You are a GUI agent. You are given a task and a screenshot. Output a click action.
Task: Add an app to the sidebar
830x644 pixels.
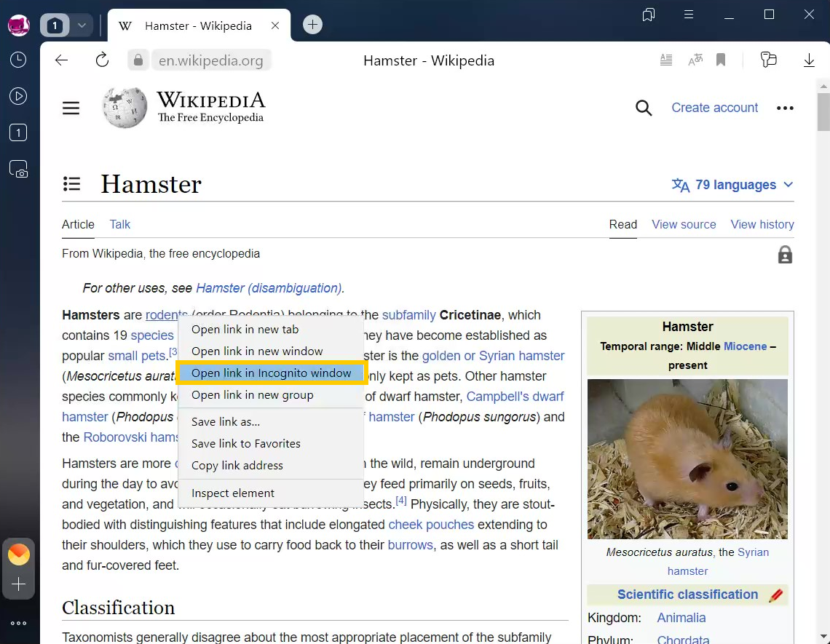point(18,584)
